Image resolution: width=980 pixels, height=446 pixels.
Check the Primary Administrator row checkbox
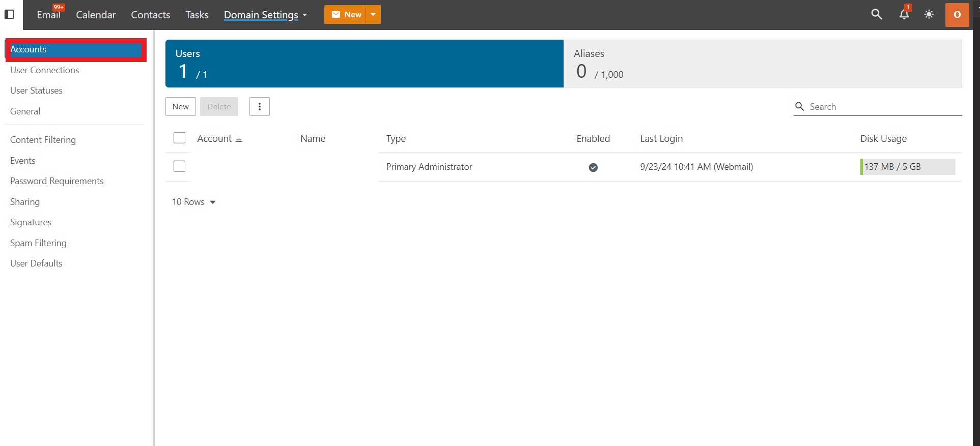pyautogui.click(x=179, y=166)
